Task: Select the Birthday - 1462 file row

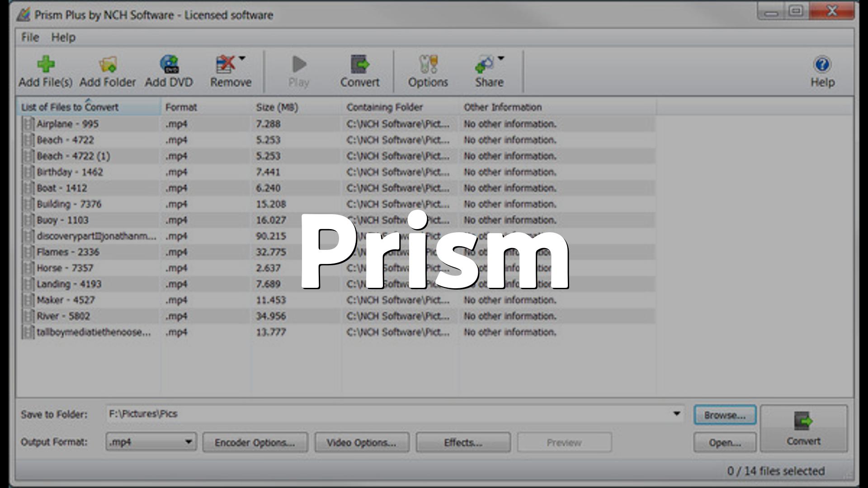Action: 336,172
